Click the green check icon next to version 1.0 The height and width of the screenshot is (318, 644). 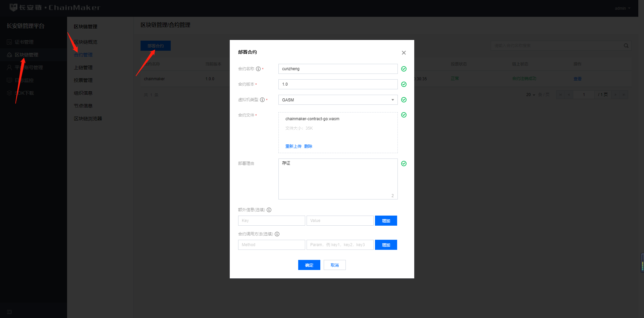pyautogui.click(x=404, y=84)
